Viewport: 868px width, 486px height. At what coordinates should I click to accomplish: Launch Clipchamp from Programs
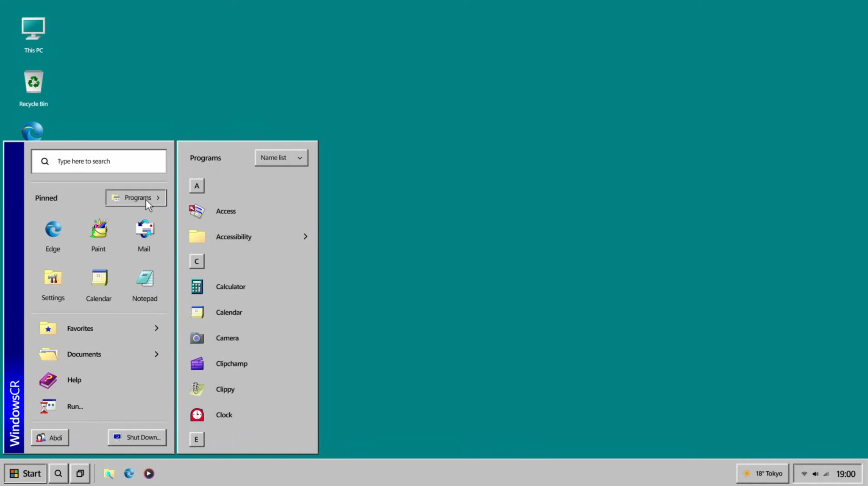pos(231,363)
